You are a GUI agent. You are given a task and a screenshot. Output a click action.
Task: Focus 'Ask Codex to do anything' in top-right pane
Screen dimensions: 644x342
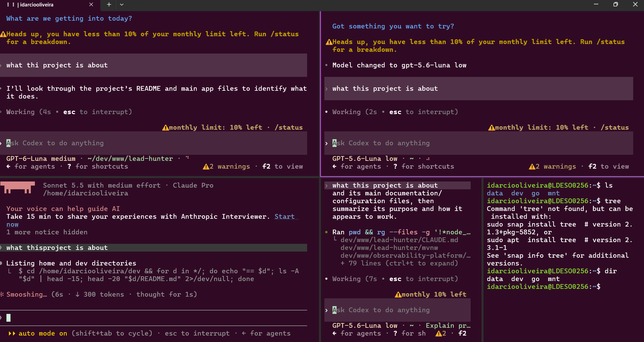(x=479, y=143)
